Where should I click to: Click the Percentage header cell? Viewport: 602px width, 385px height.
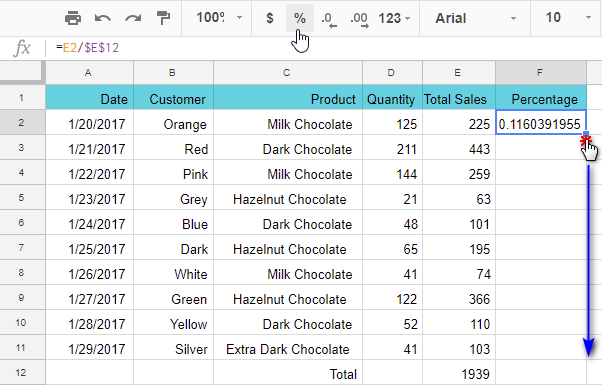pos(541,97)
